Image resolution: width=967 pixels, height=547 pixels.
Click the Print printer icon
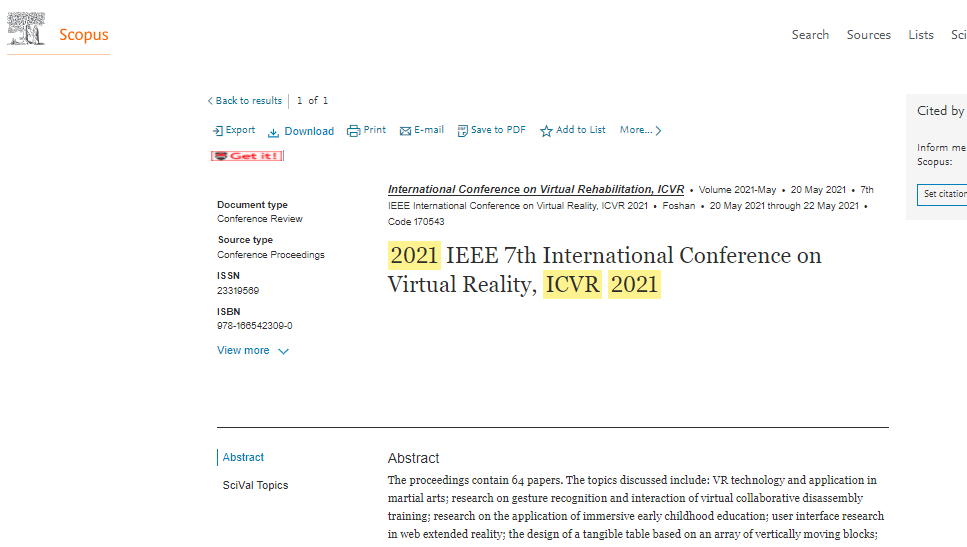(353, 131)
